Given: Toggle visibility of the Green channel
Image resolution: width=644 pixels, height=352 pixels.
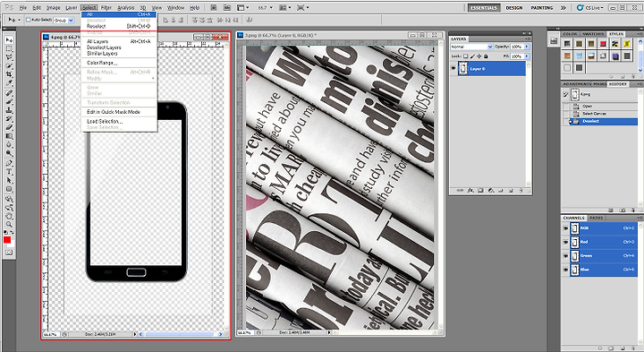Looking at the screenshot, I should [x=566, y=256].
